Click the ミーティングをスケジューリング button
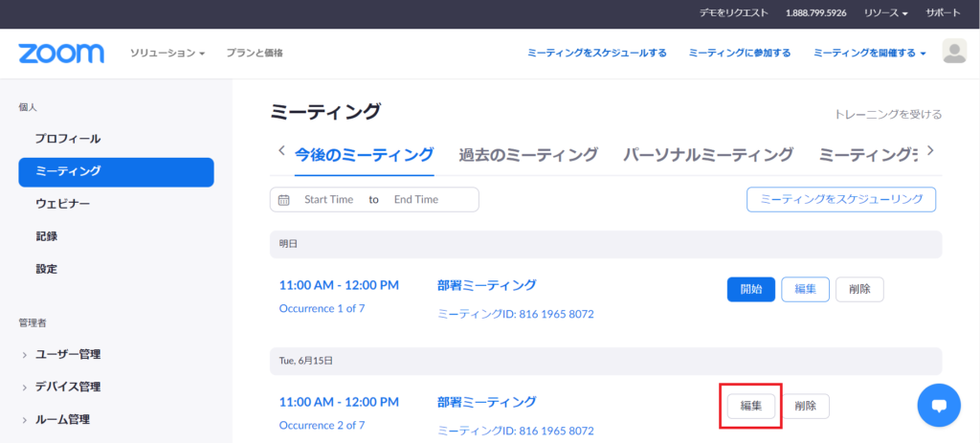 tap(840, 199)
